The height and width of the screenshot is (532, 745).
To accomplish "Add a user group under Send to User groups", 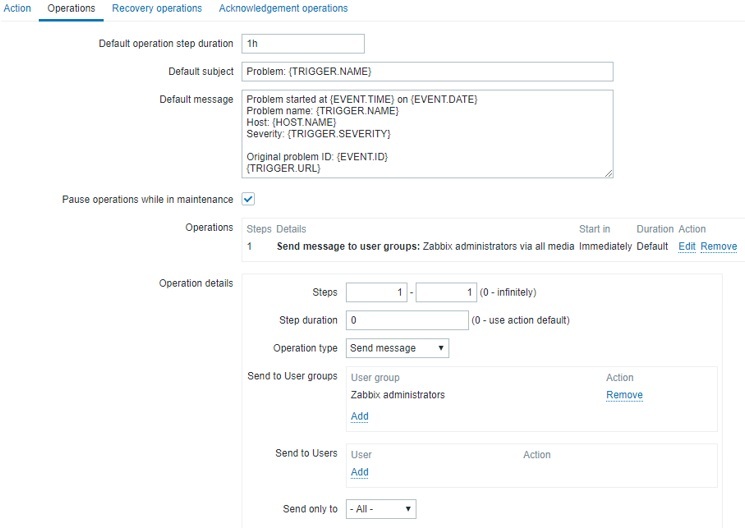I will pyautogui.click(x=359, y=416).
